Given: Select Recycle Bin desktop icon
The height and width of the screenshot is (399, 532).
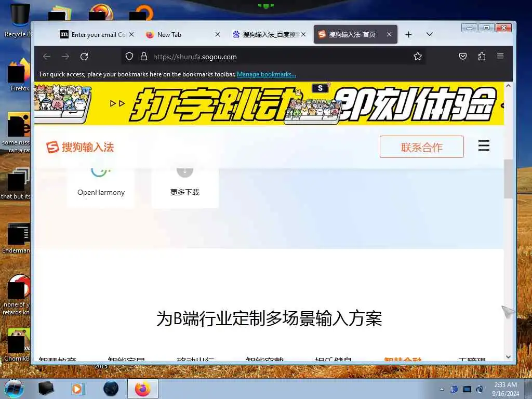Looking at the screenshot, I should point(17,21).
